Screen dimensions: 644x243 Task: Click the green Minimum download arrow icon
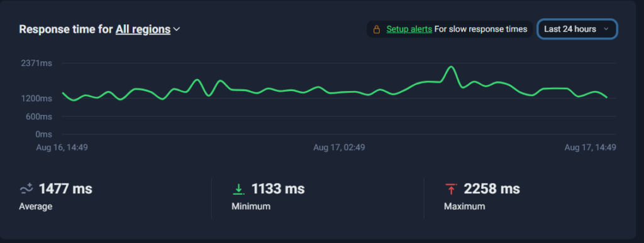pyautogui.click(x=238, y=189)
